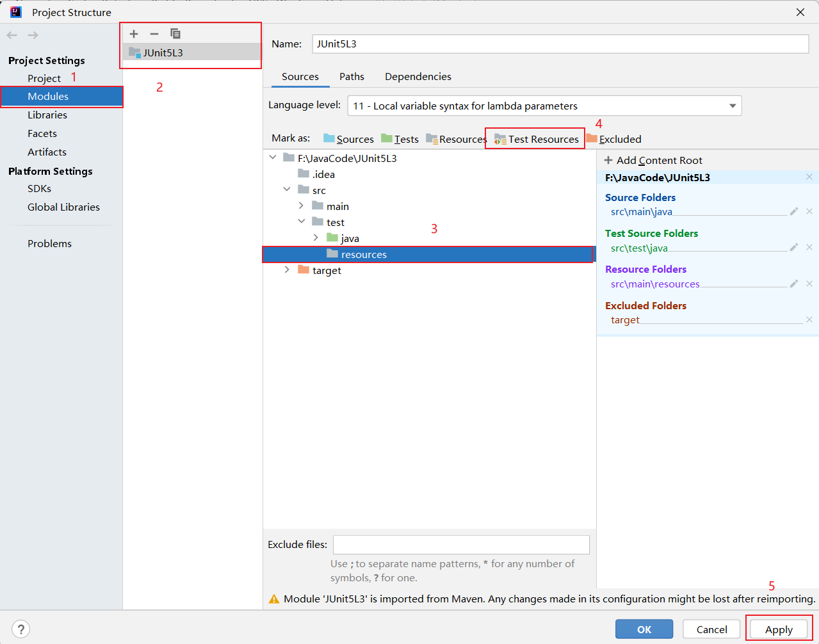Click the remove module minus icon
This screenshot has width=819, height=644.
pos(154,34)
